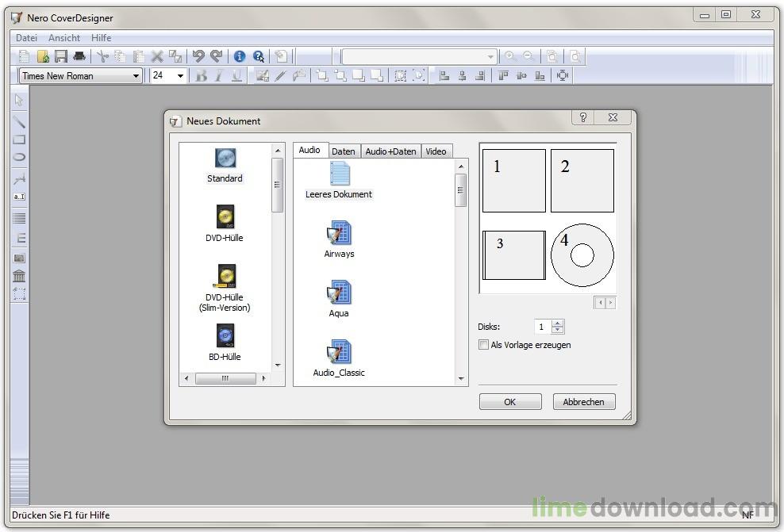Select the Leeres Dokument template
Image resolution: width=784 pixels, height=532 pixels.
(339, 174)
